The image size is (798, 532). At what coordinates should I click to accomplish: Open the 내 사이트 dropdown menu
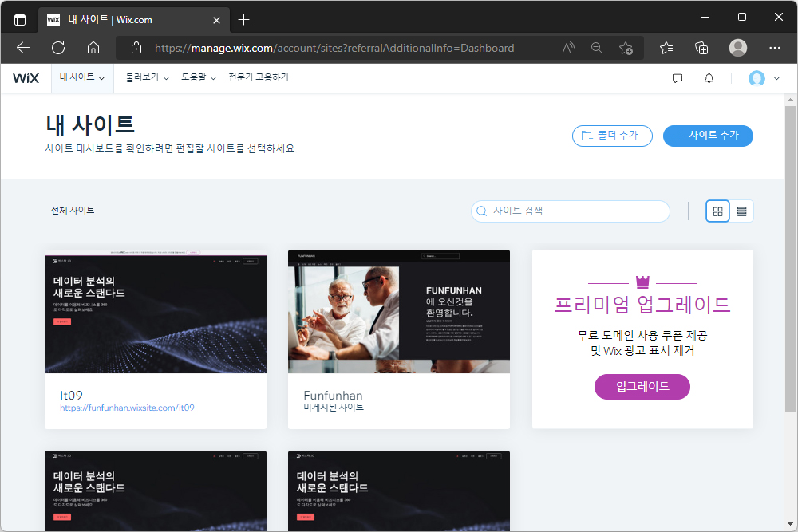click(82, 77)
